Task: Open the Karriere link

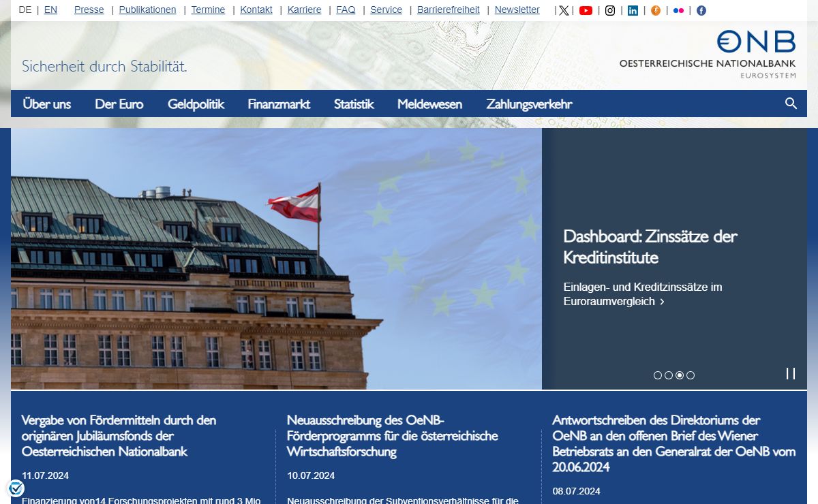Action: pyautogui.click(x=305, y=10)
